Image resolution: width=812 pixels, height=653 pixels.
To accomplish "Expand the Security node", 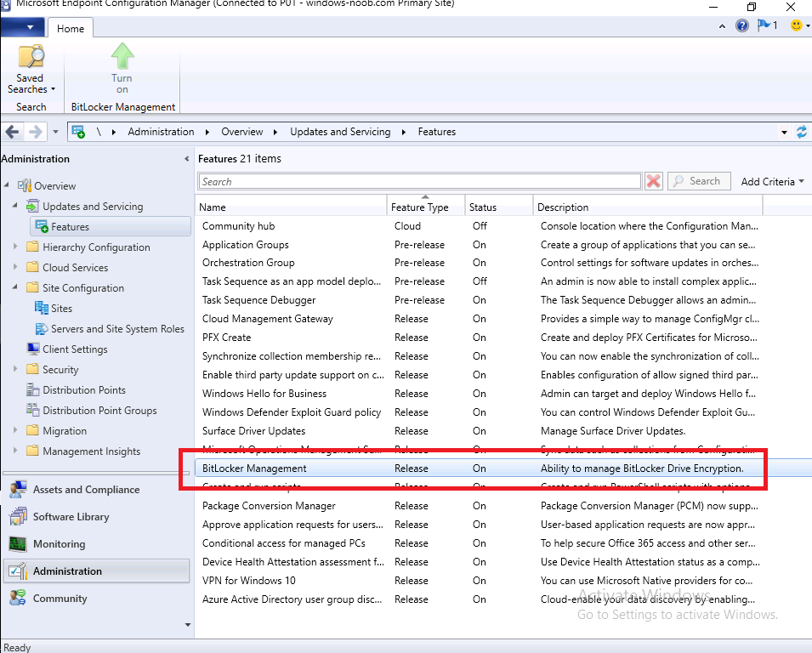I will (x=15, y=369).
